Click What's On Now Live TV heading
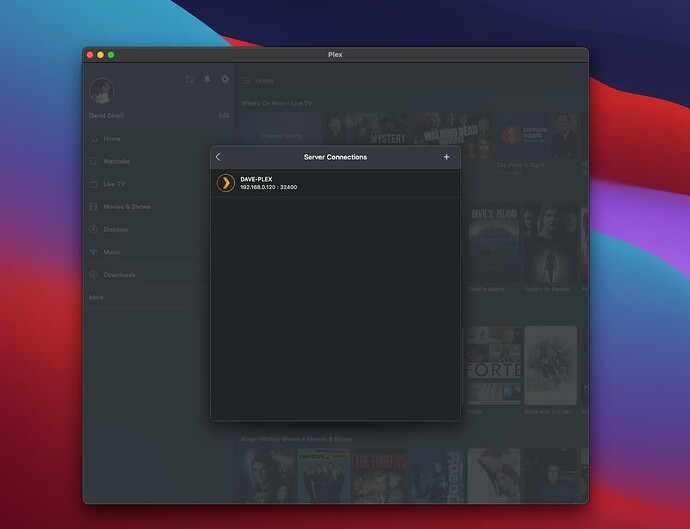690x529 pixels. click(x=276, y=103)
